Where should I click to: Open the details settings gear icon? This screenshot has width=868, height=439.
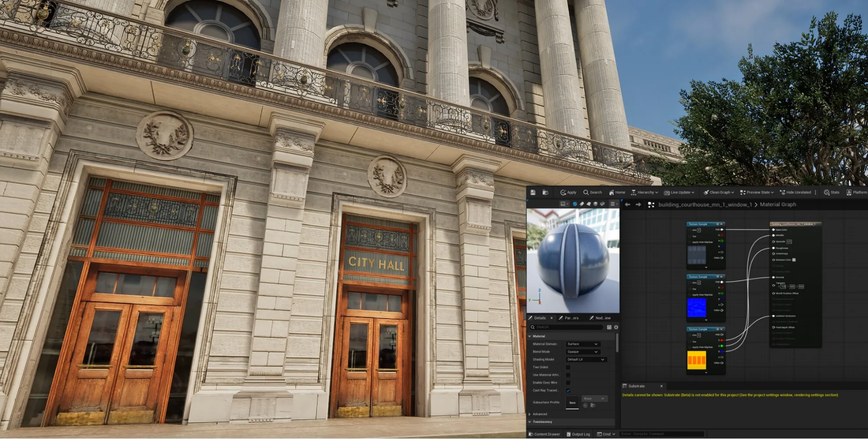point(616,327)
